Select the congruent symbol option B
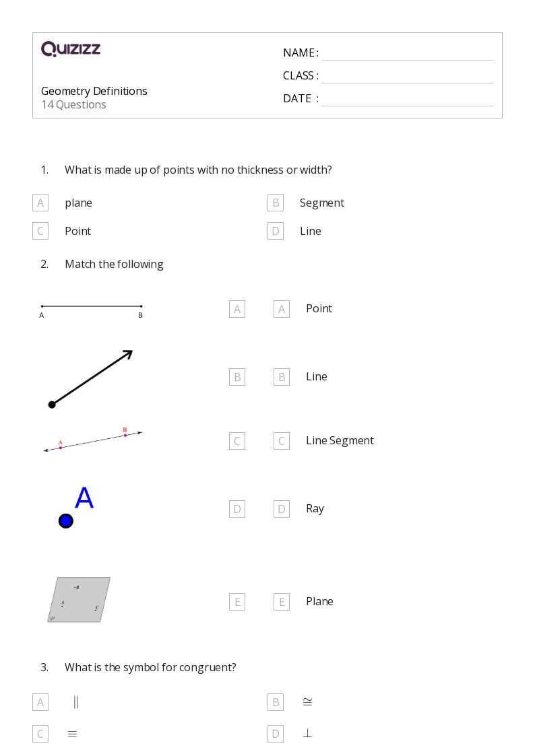The image size is (535, 756). [x=276, y=703]
